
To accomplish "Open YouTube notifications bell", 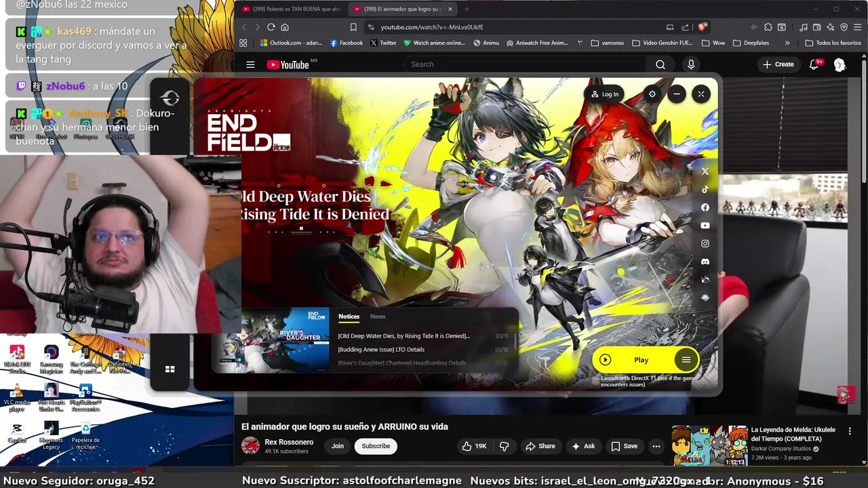I will (x=814, y=64).
